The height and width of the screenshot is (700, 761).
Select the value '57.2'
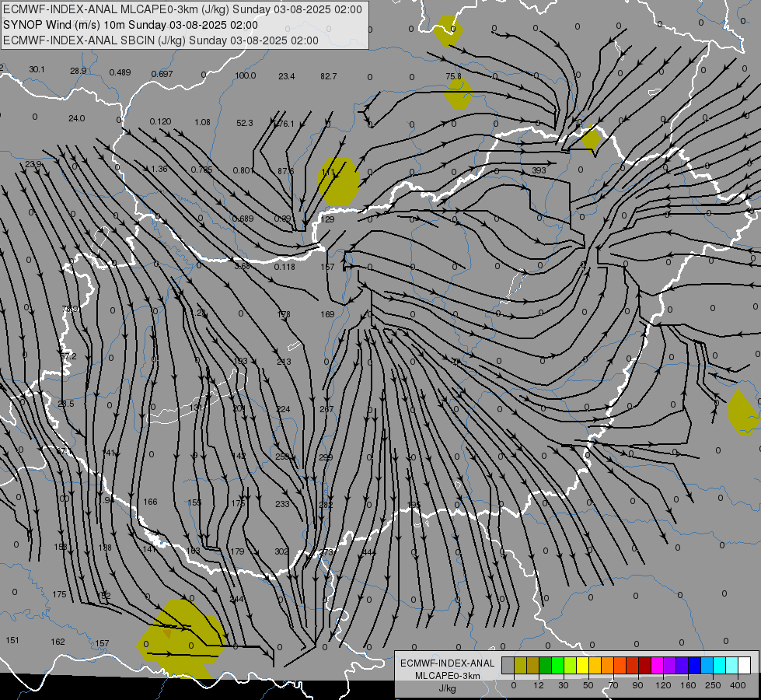point(68,356)
